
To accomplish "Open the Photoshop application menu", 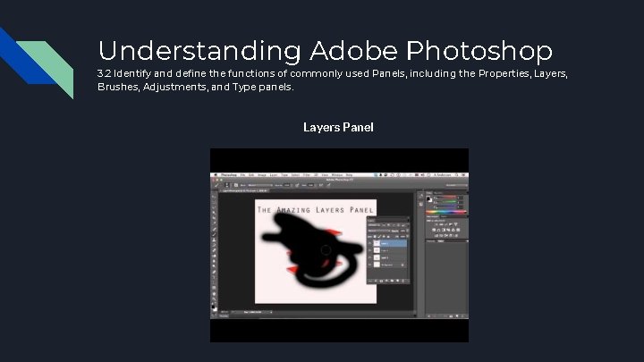I will pos(229,175).
